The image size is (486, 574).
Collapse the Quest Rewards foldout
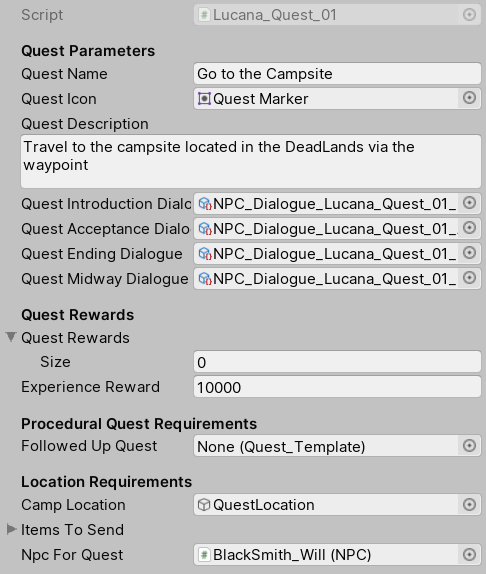coord(11,337)
